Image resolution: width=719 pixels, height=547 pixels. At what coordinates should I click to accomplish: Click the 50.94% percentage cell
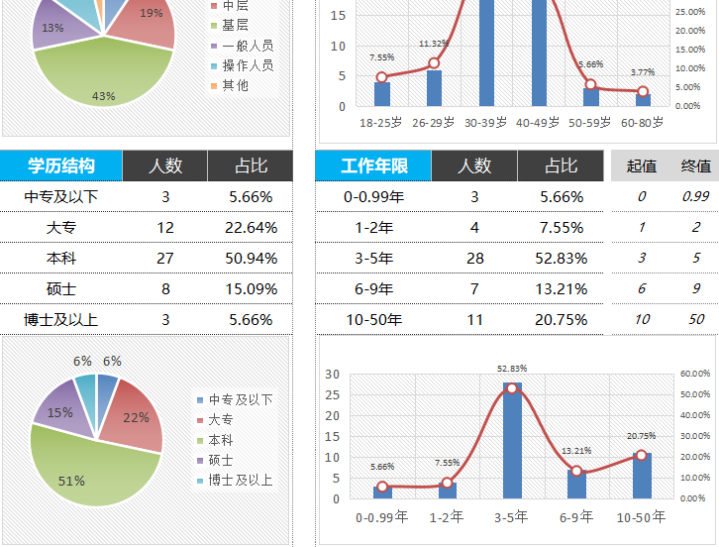(251, 258)
